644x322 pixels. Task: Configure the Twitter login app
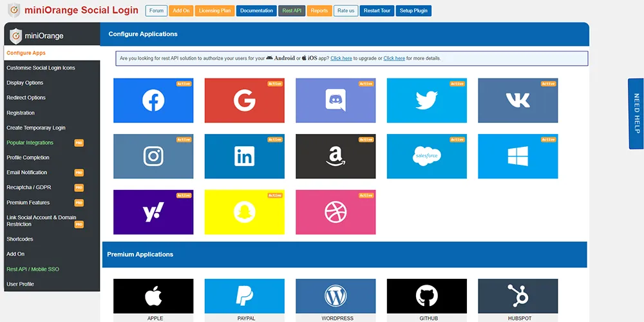click(426, 100)
